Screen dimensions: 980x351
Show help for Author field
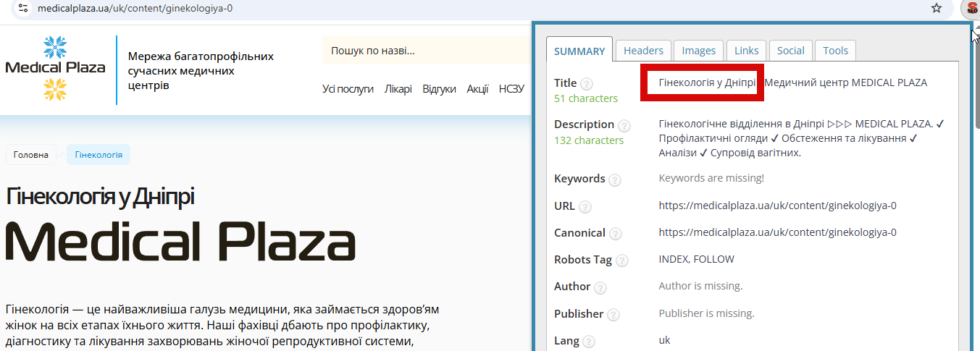point(600,288)
